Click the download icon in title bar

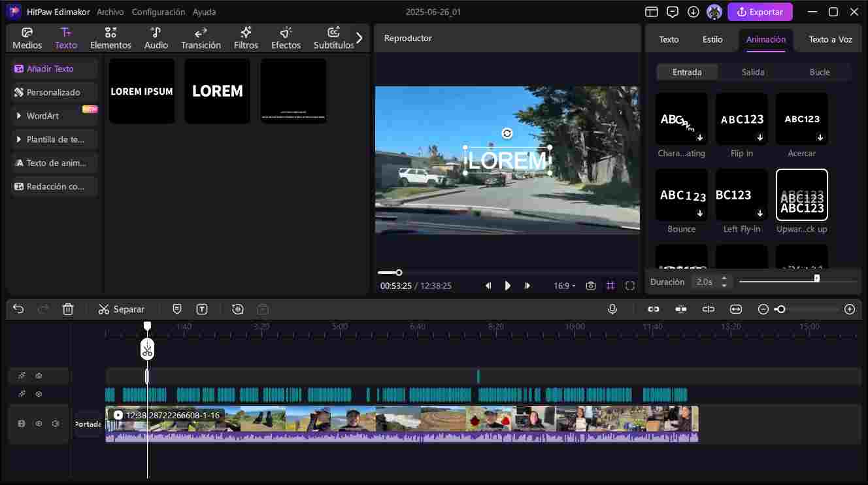point(693,12)
